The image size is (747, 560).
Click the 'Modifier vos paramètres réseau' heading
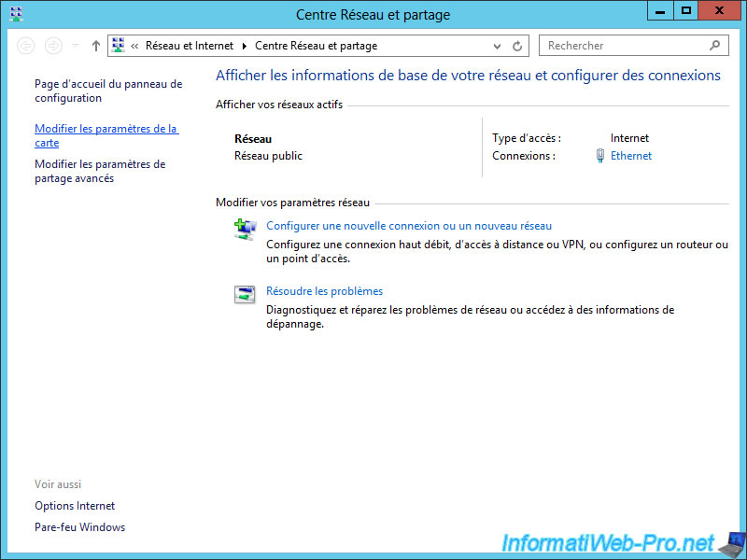(x=292, y=203)
